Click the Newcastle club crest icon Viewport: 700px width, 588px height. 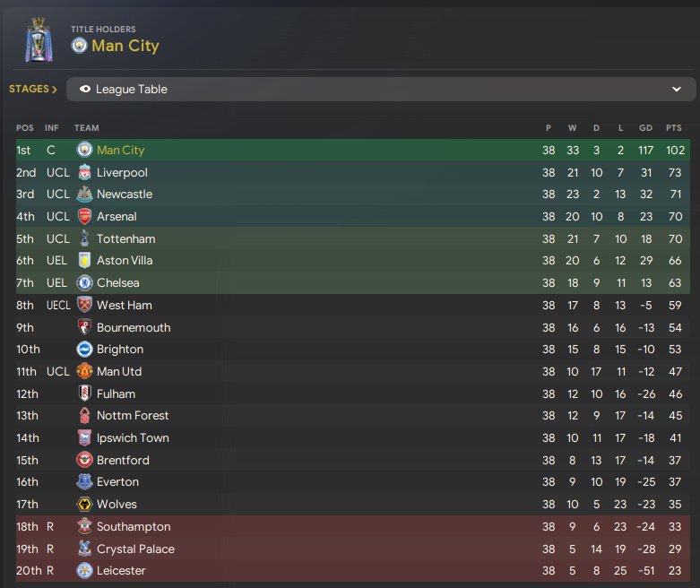tap(84, 195)
